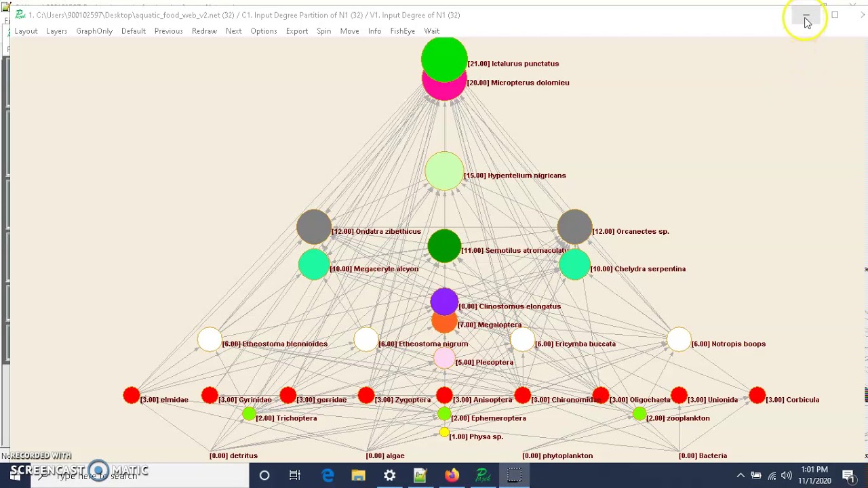This screenshot has width=868, height=488.
Task: Open the notification center icon
Action: (x=848, y=476)
